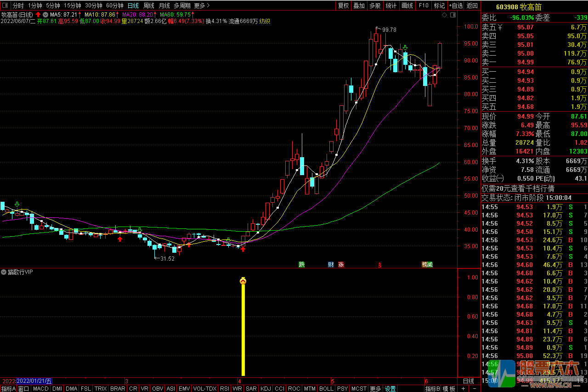Switch indicator to DMI
The image size is (588, 392).
pyautogui.click(x=57, y=389)
